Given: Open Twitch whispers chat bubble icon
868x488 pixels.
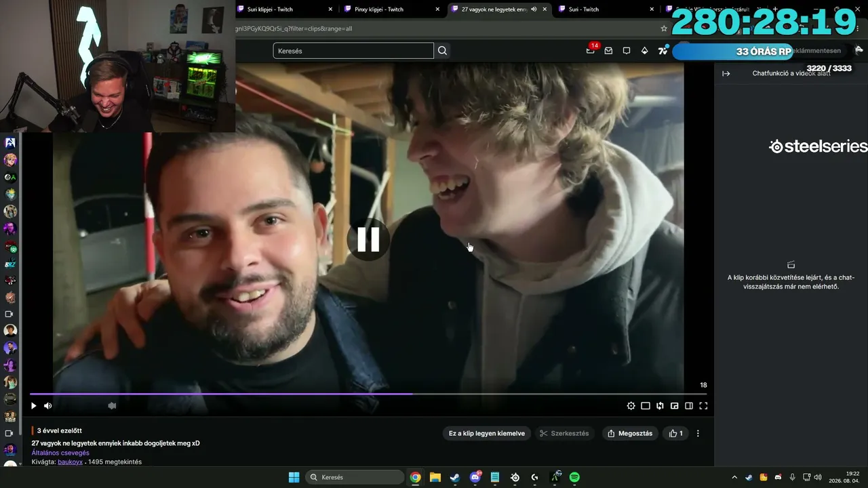Looking at the screenshot, I should [627, 51].
